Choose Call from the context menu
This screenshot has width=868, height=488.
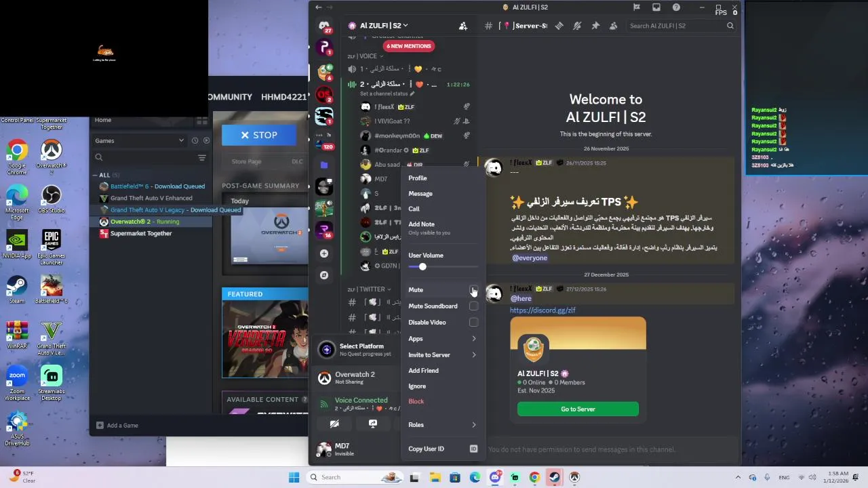tap(441, 209)
